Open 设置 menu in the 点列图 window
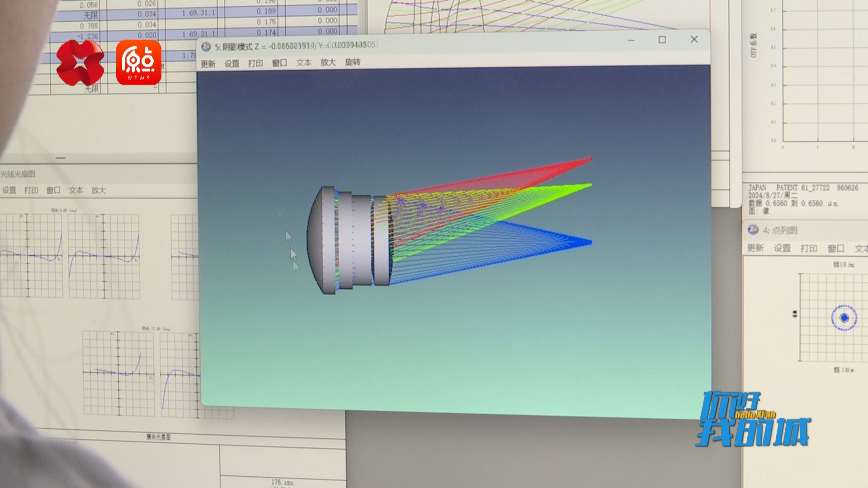Screen dimensions: 868x488 click(782, 248)
